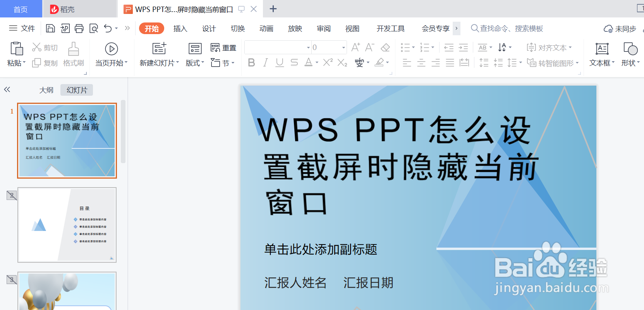Decrease font size with A- icon
Image resolution: width=644 pixels, height=310 pixels.
coord(370,47)
